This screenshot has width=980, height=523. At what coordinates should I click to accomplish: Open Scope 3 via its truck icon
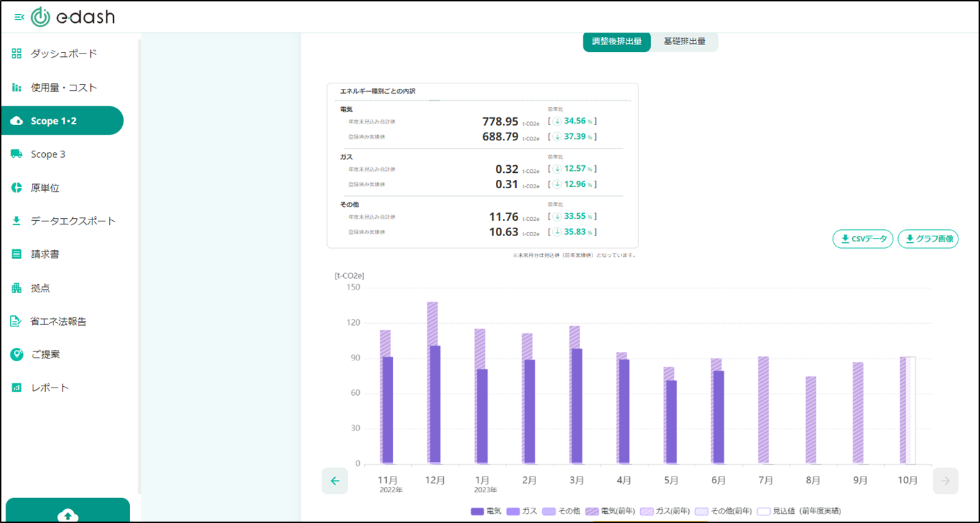click(x=17, y=154)
